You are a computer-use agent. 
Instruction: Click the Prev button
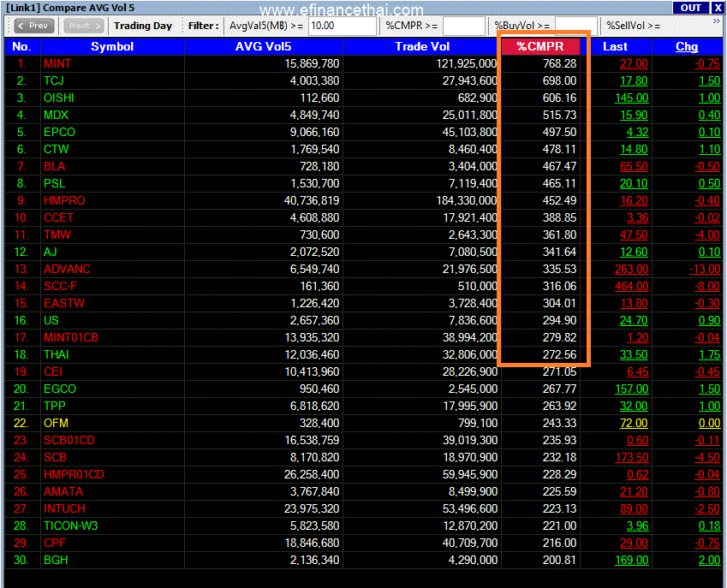(x=34, y=26)
